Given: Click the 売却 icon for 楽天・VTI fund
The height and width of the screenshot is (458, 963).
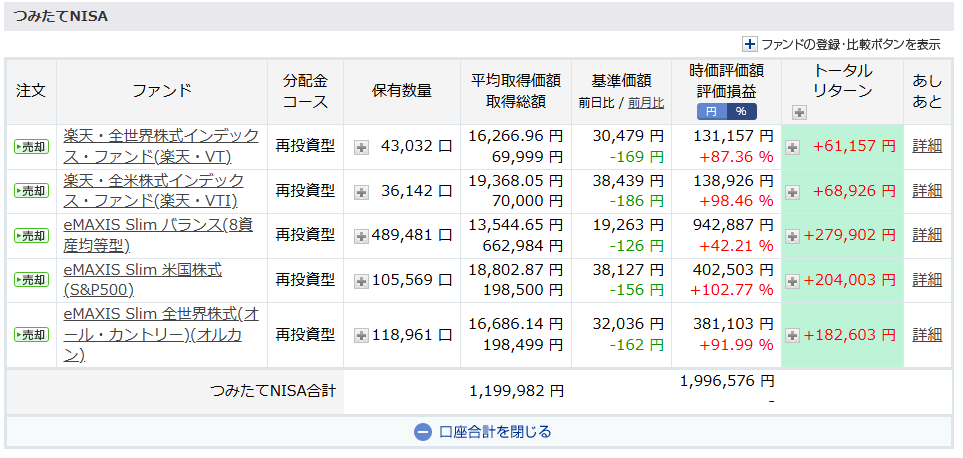Looking at the screenshot, I should pos(31,191).
